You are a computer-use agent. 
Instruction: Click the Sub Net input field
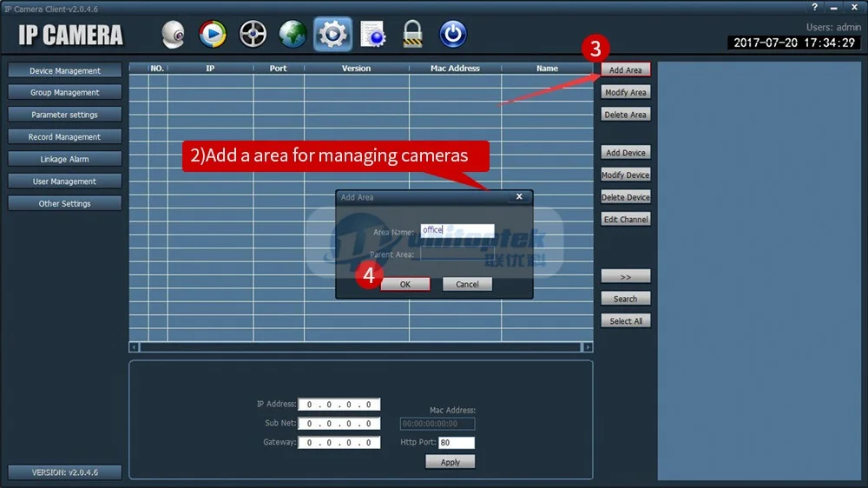(339, 423)
